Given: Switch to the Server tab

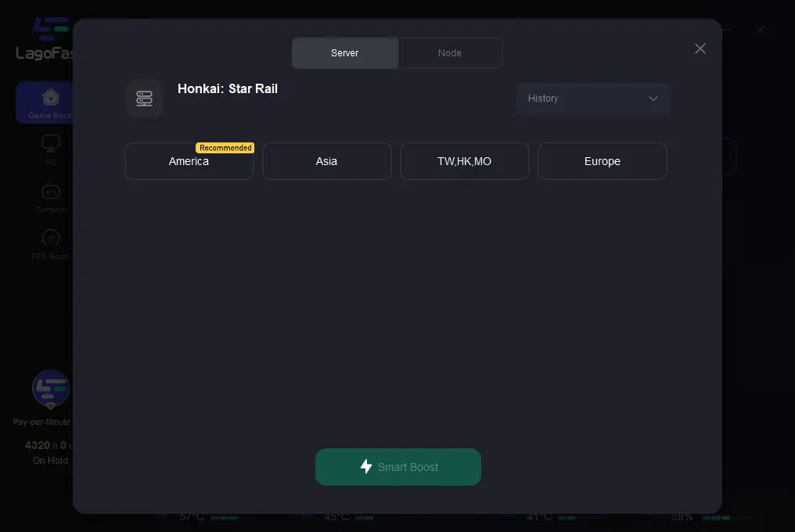Looking at the screenshot, I should [x=345, y=53].
